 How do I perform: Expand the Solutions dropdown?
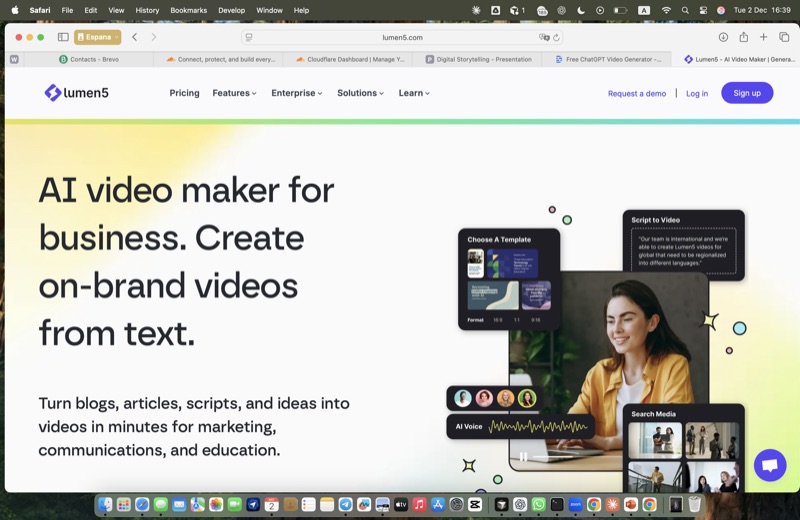click(360, 93)
